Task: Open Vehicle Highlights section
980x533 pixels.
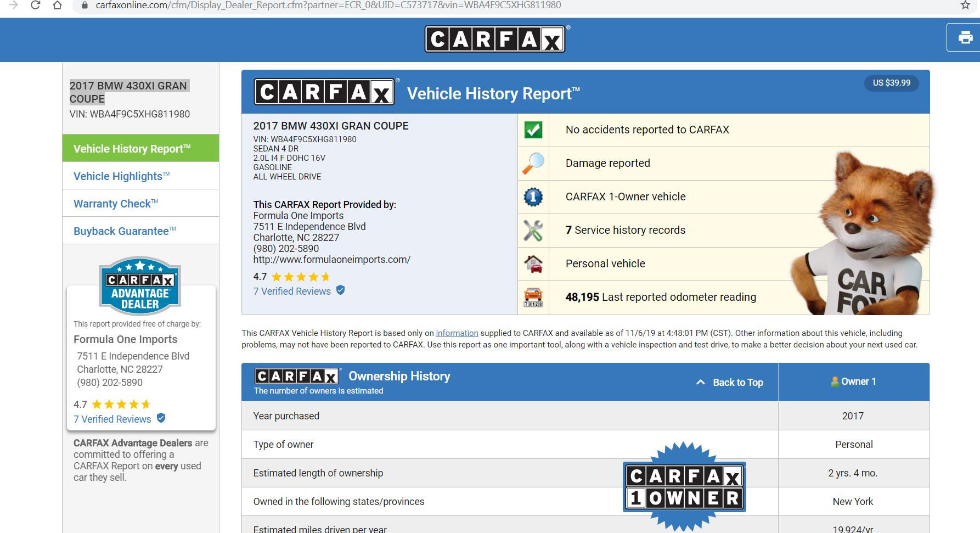Action: tap(140, 176)
